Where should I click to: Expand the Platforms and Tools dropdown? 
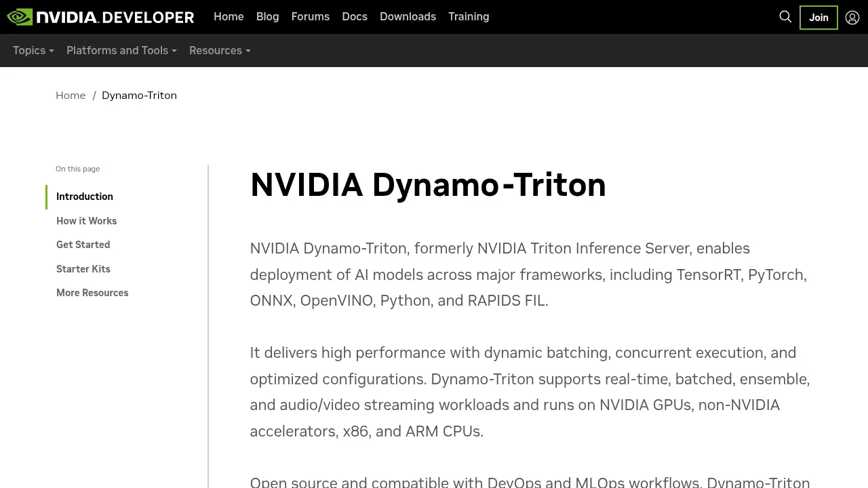(121, 50)
